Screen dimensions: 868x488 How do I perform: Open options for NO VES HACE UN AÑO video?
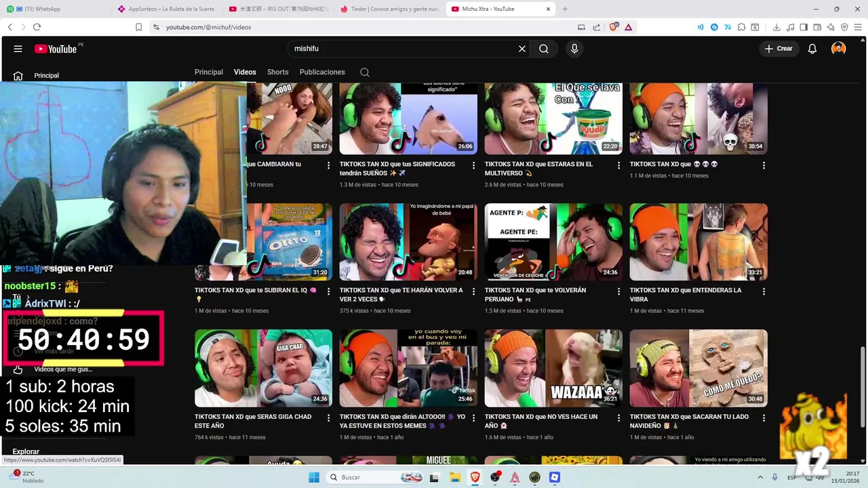tap(618, 418)
